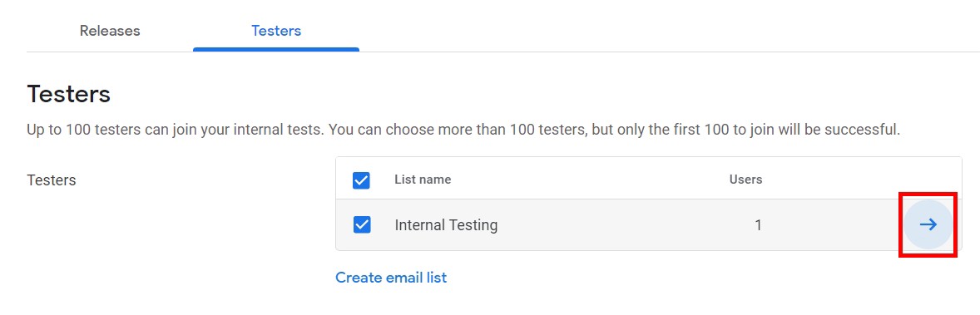Select the Internal Testing list name text

(446, 225)
